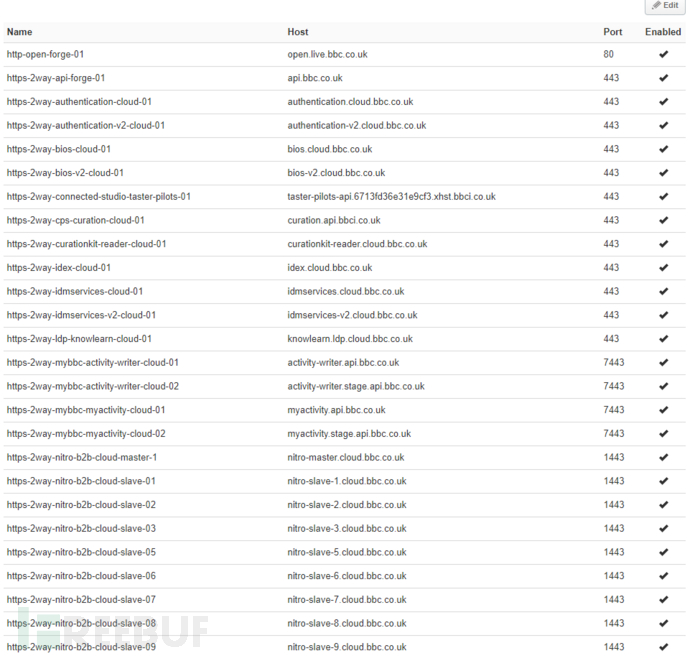Click Enabled checkmark for nitro-b2b-cloud-slave-08
Viewport: 690px width, 656px height.
pos(664,623)
